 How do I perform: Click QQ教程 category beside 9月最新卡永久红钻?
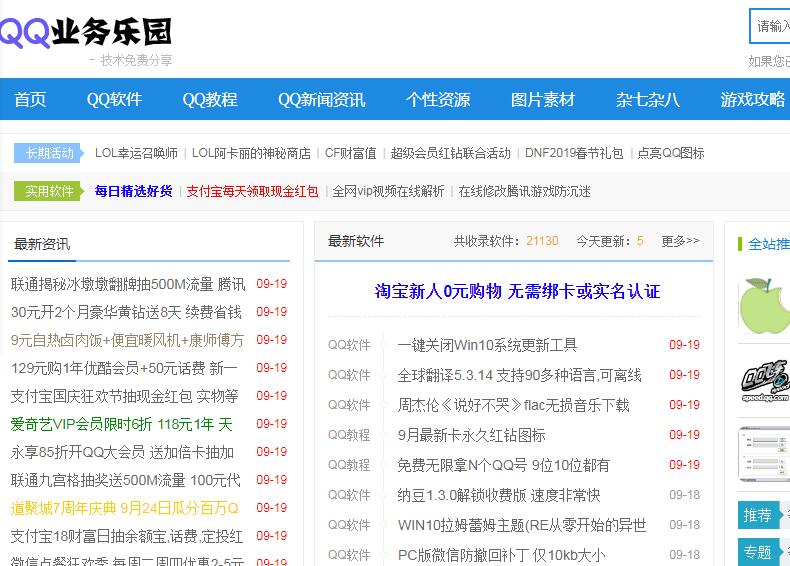coord(349,435)
